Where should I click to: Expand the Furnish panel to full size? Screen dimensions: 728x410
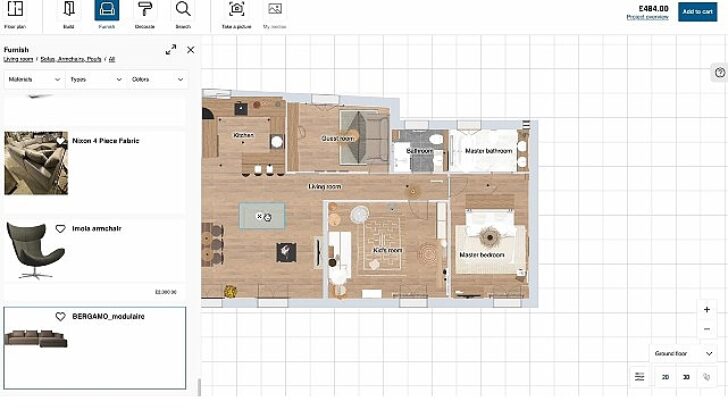click(170, 49)
